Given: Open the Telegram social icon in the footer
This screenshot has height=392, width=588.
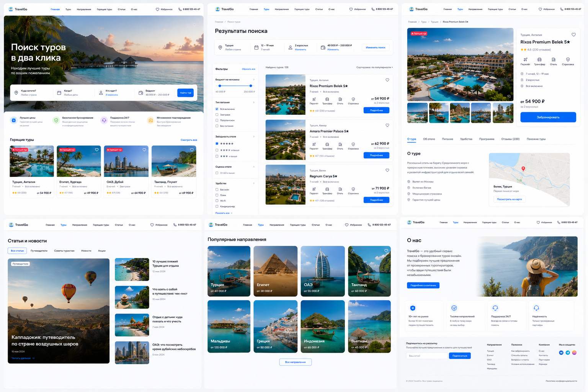Looking at the screenshot, I should point(568,353).
